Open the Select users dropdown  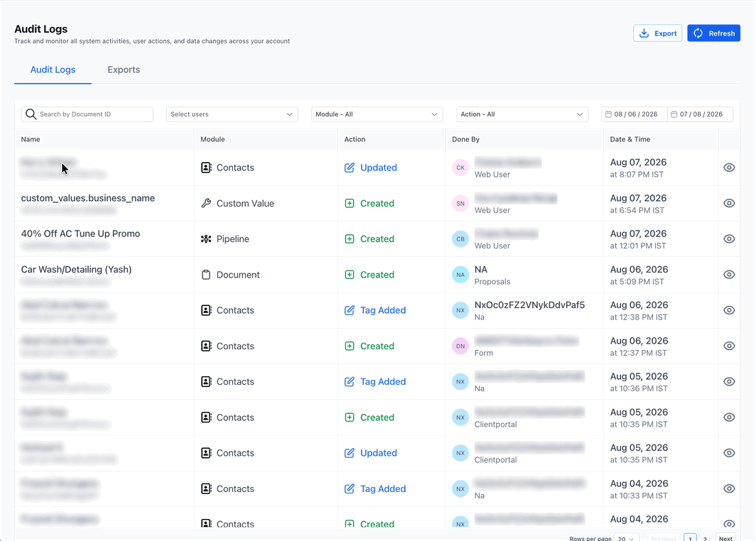(x=232, y=114)
